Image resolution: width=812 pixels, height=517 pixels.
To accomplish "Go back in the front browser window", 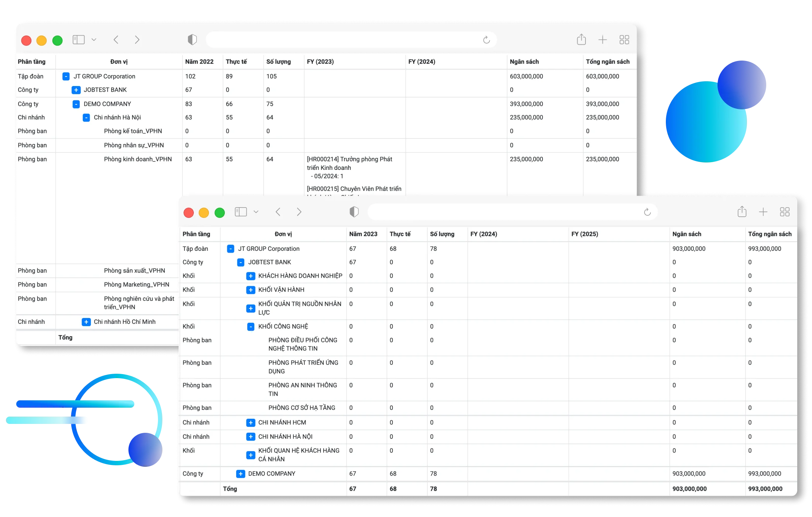I will pos(278,212).
